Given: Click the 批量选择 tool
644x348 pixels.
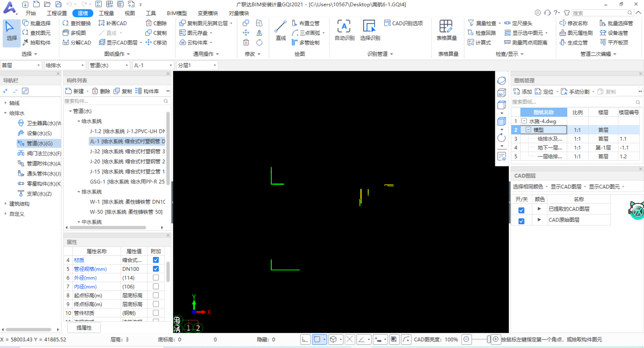Looking at the screenshot, I should (x=37, y=23).
